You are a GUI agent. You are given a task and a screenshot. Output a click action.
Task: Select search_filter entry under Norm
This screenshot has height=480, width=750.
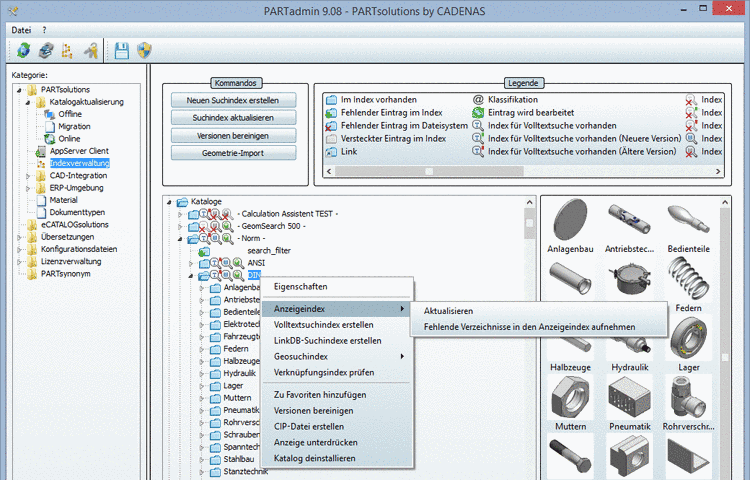click(269, 251)
